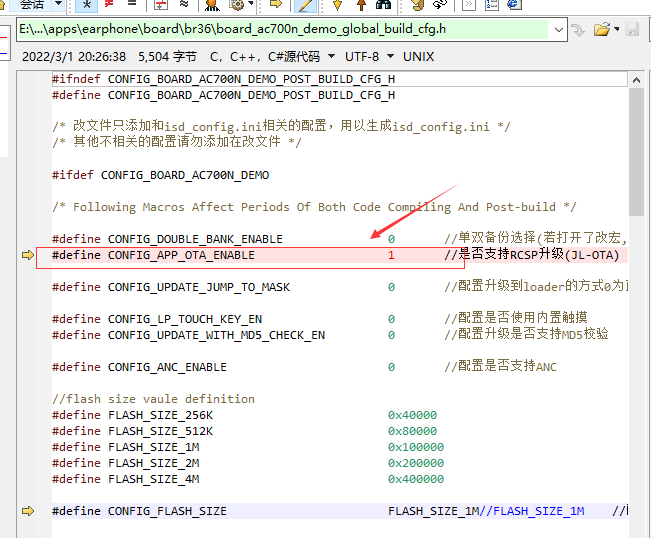This screenshot has height=538, width=651.
Task: Click the blue //FLASH_SIZE_1M comment text
Action: (532, 511)
